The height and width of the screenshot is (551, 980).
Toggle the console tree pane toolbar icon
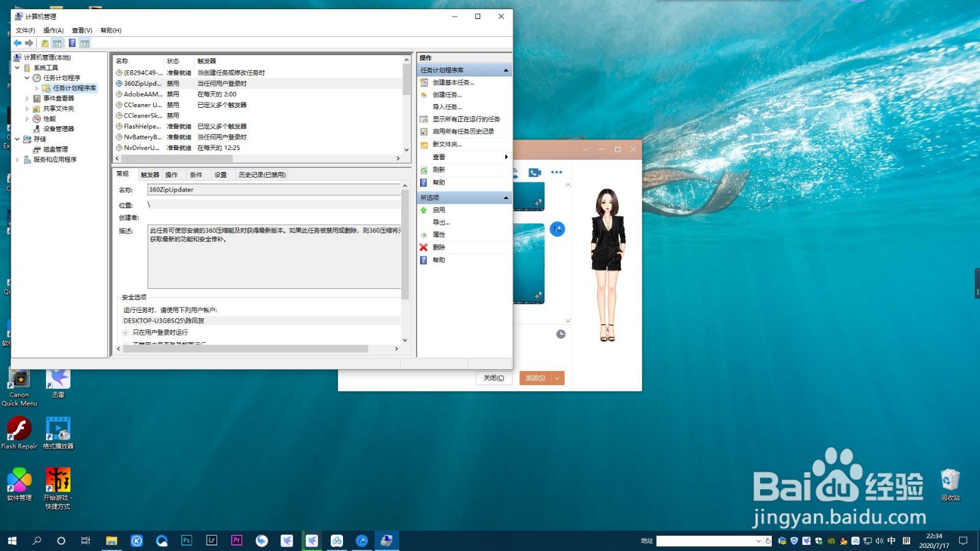[x=57, y=43]
